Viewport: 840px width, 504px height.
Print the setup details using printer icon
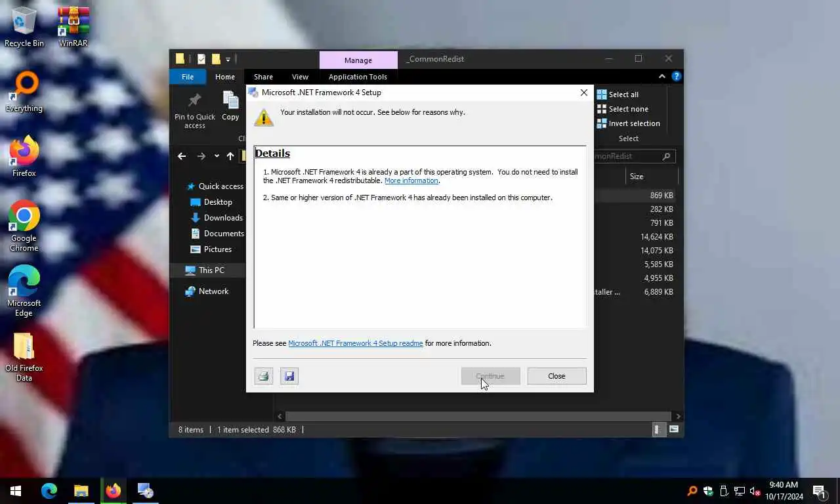pos(264,376)
